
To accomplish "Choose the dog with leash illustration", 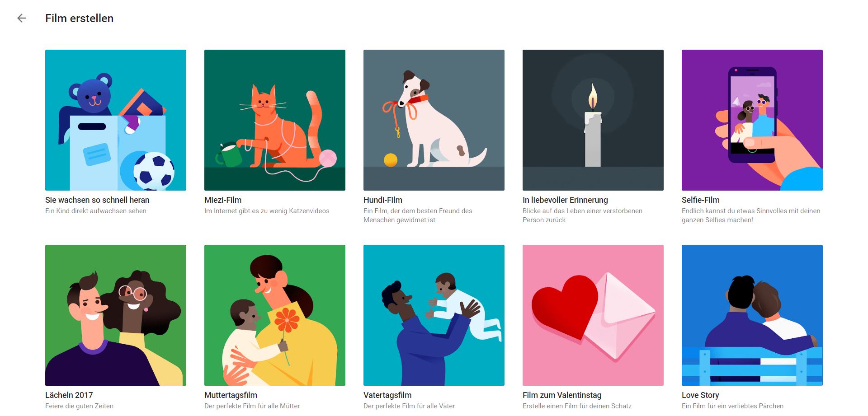I will point(434,120).
